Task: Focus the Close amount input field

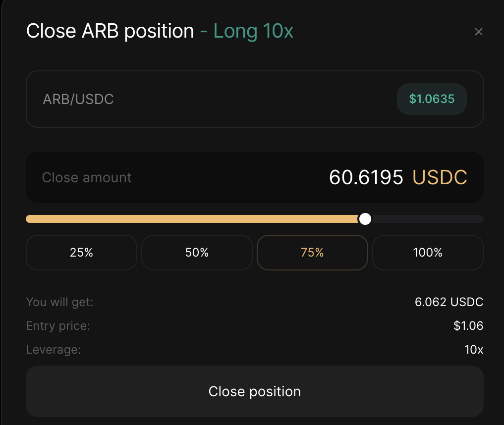Action: coord(198,177)
